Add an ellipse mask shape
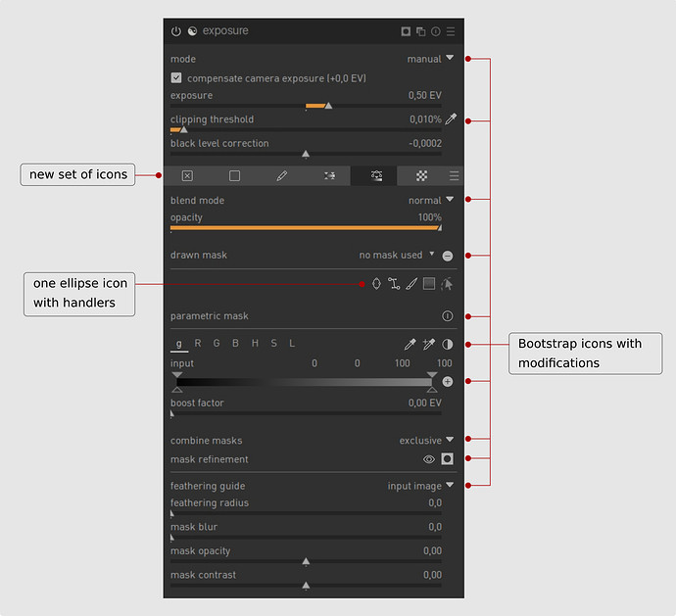676x616 pixels. click(x=376, y=284)
